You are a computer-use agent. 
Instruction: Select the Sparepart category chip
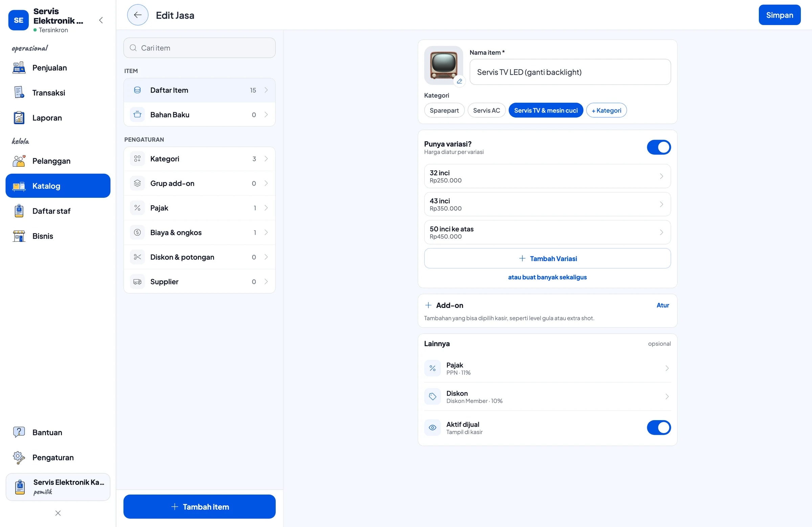pyautogui.click(x=444, y=110)
